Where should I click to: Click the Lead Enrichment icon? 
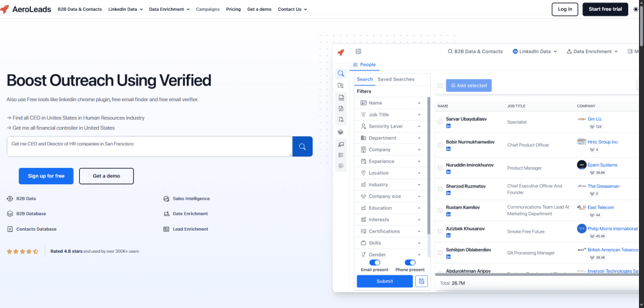(166, 229)
